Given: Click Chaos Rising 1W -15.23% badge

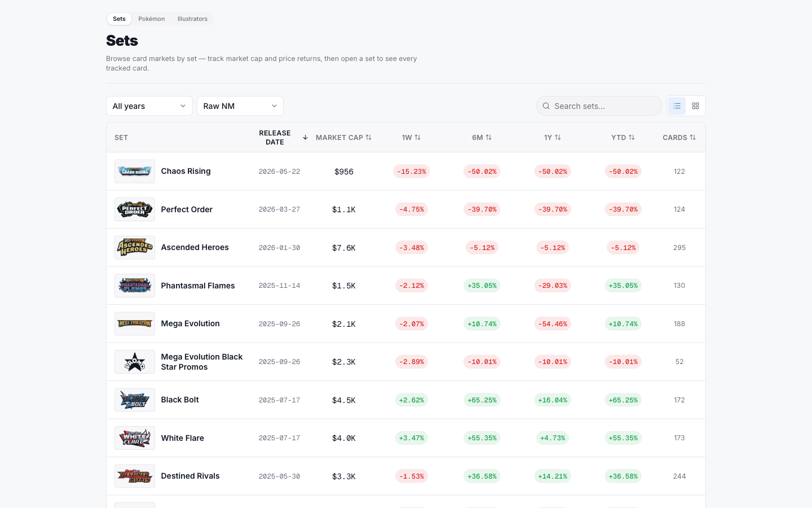Looking at the screenshot, I should 412,172.
